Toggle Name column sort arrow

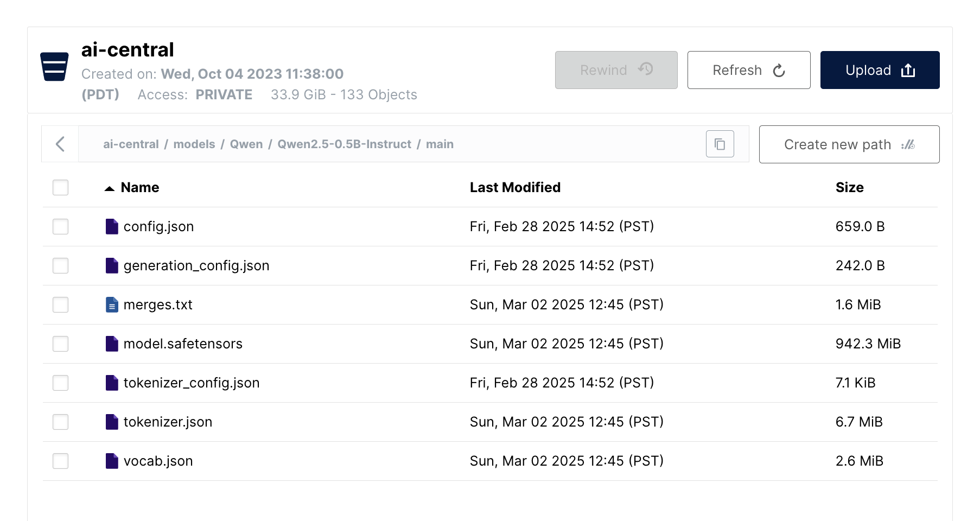pyautogui.click(x=110, y=188)
